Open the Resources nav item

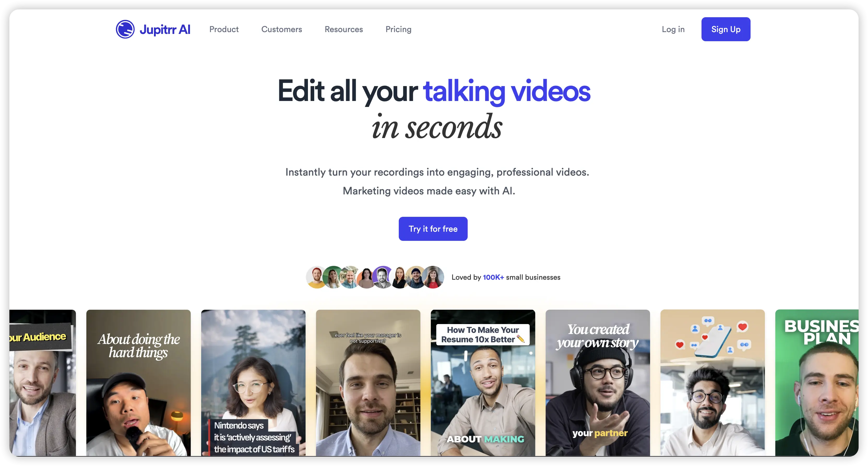(343, 29)
